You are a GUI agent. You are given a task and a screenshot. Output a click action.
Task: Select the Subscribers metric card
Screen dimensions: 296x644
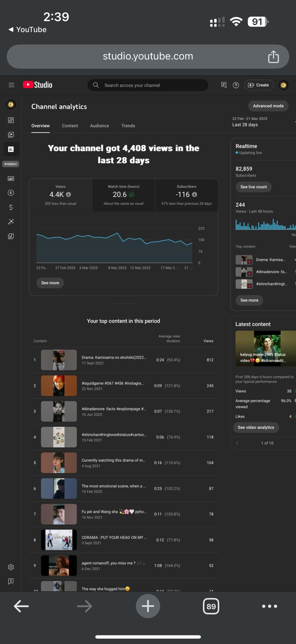[x=186, y=195]
